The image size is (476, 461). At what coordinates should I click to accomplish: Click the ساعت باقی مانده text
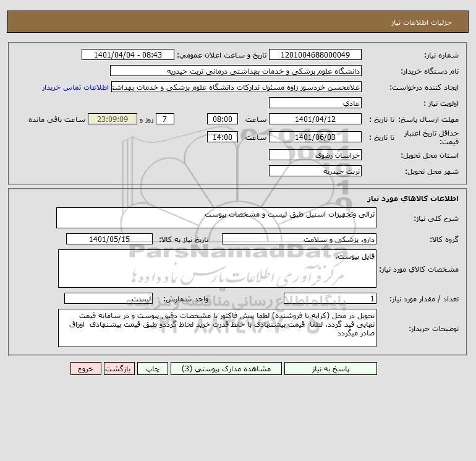(x=57, y=119)
